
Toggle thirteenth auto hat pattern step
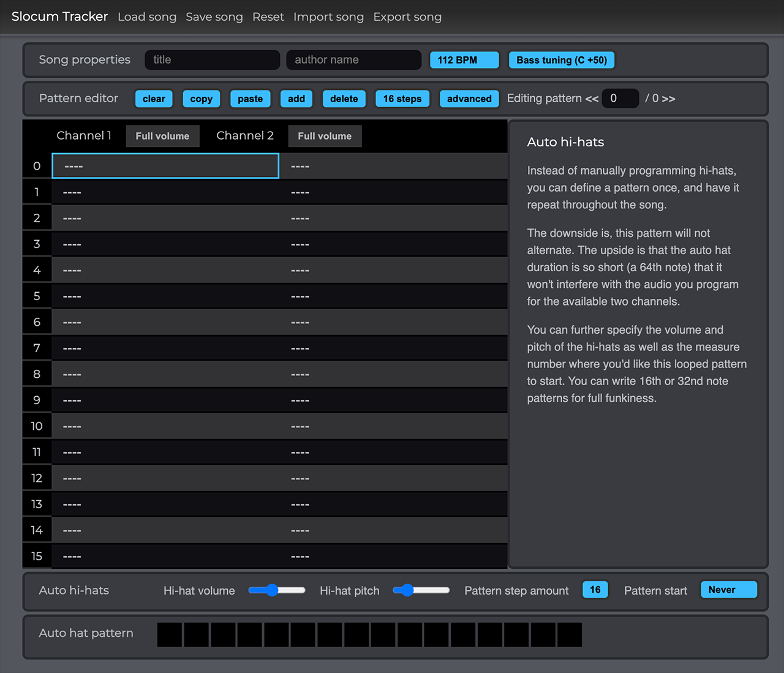click(490, 635)
